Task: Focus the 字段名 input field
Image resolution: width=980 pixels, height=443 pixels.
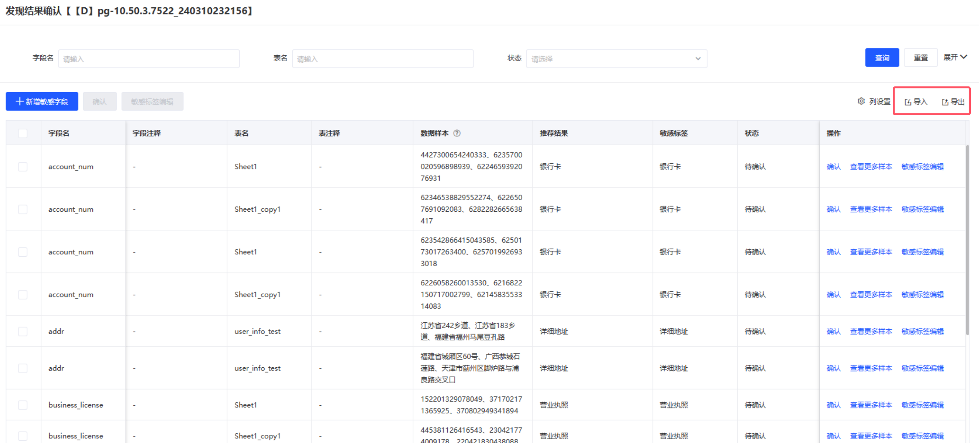Action: (x=149, y=59)
